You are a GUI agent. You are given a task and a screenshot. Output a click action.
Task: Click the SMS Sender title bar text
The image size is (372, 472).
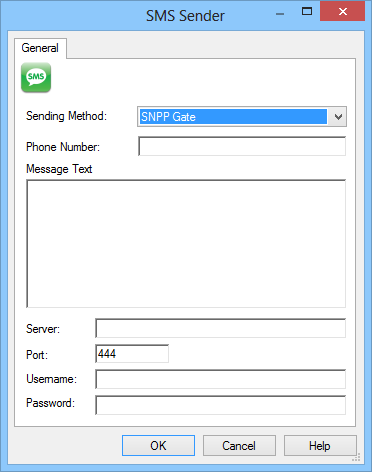coord(185,16)
